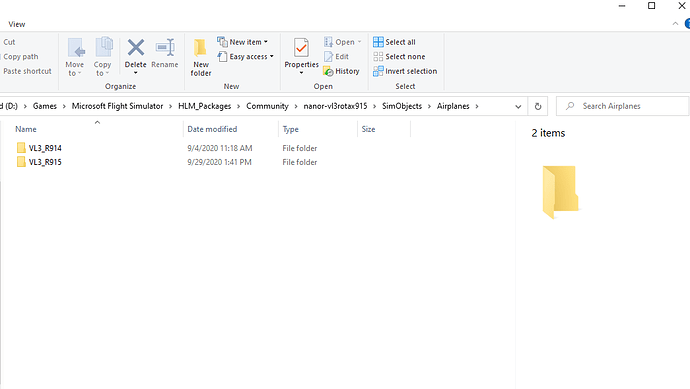This screenshot has width=690, height=389.
Task: Click the Rename icon
Action: point(165,48)
